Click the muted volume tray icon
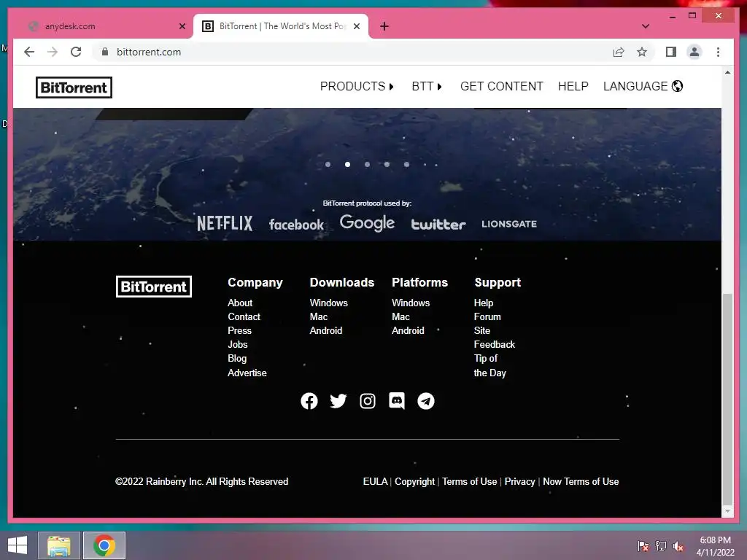The image size is (747, 560). [x=678, y=545]
